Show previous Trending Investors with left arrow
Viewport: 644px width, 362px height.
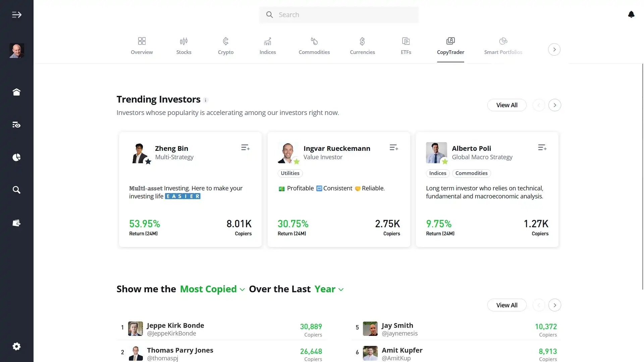click(539, 105)
